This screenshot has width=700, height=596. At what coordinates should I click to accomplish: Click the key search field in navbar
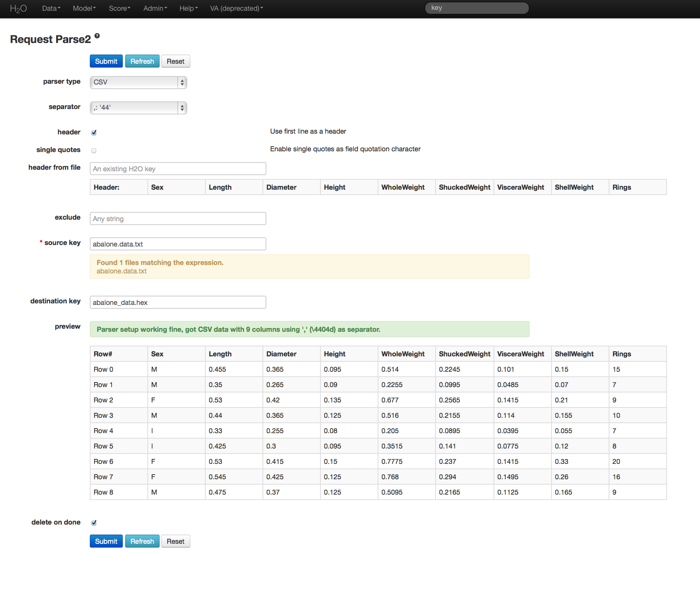coord(477,8)
